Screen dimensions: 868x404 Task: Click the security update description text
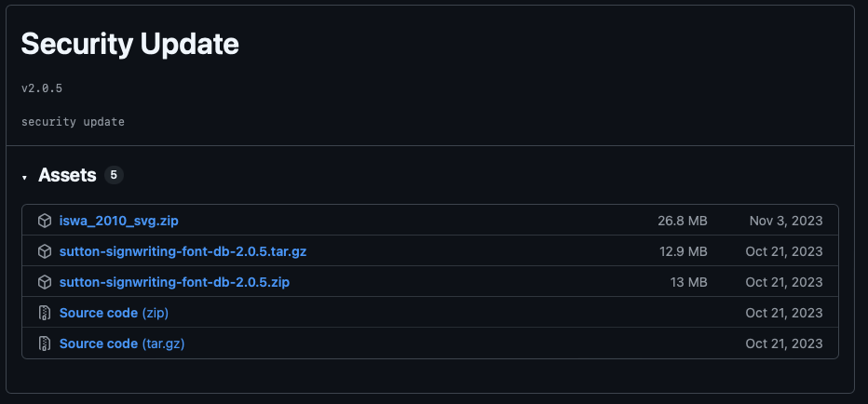73,122
